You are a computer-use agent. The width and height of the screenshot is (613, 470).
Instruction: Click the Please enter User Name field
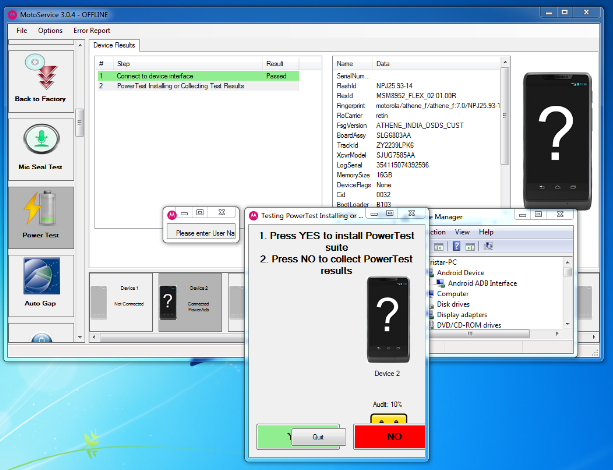[201, 231]
